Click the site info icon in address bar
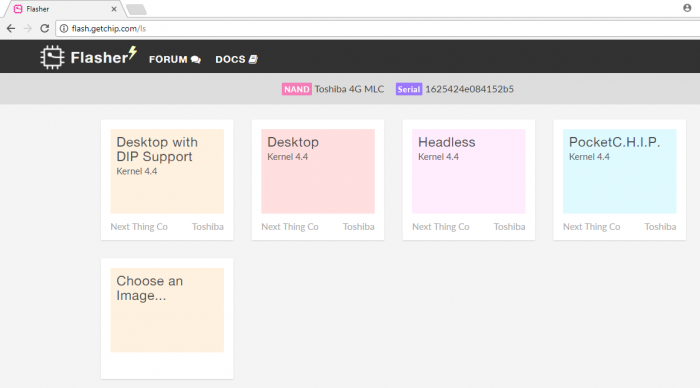This screenshot has width=700, height=388. point(64,29)
